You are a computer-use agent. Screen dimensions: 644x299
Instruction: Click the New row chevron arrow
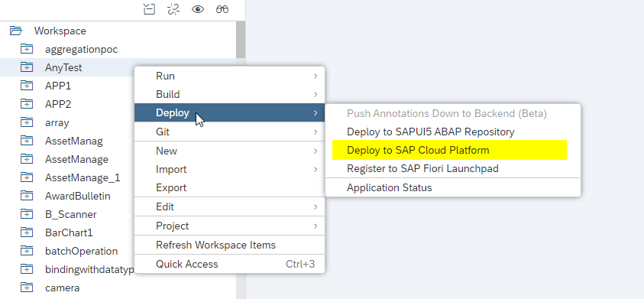[316, 151]
